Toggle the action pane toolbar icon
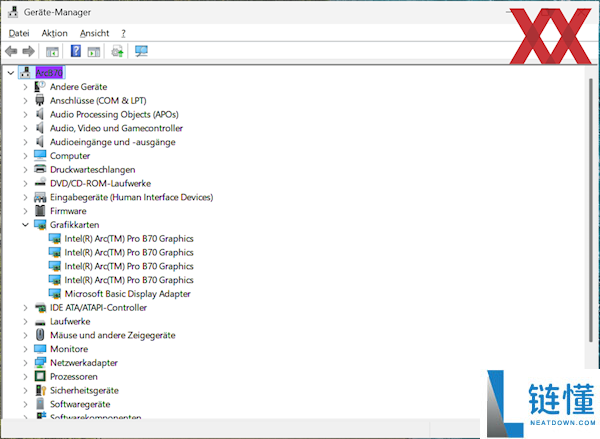 [x=93, y=51]
